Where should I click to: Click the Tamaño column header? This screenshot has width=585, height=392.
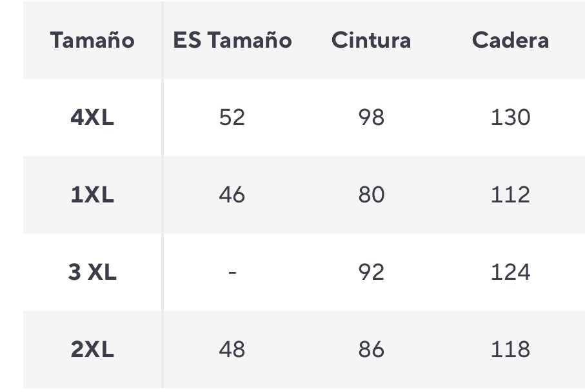click(92, 40)
